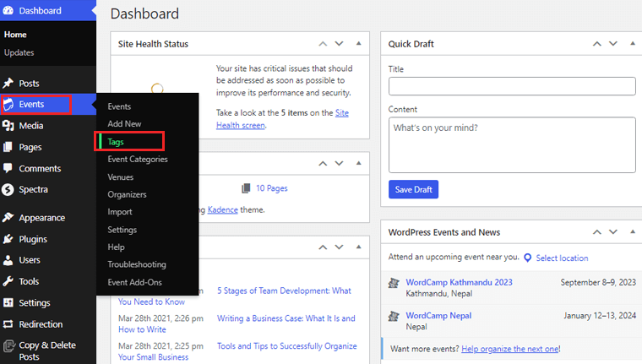
Task: Click Select location link
Action: [x=562, y=258]
